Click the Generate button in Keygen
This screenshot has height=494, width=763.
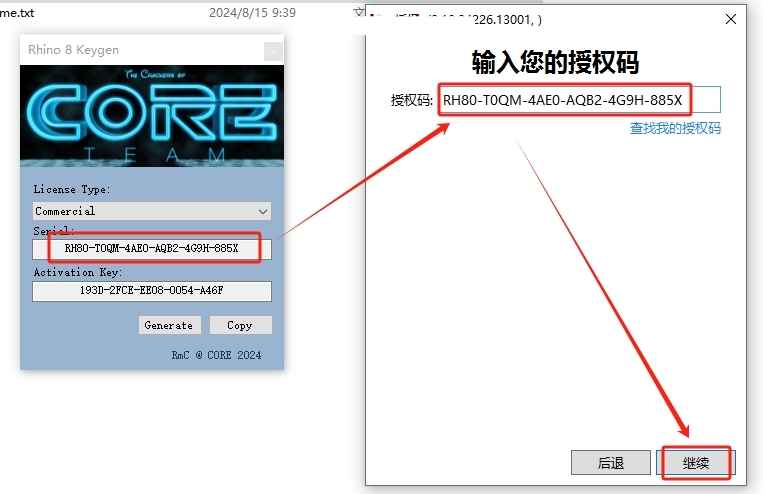(x=169, y=325)
